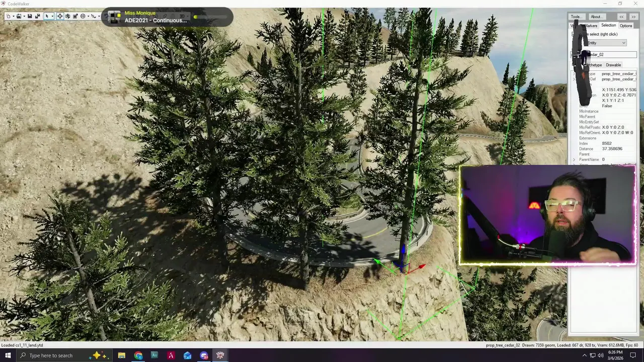Activate the Rotate widget tool

(x=67, y=16)
